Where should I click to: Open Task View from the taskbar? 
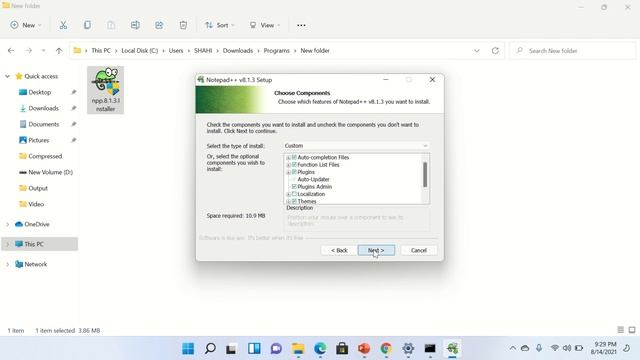click(x=232, y=348)
